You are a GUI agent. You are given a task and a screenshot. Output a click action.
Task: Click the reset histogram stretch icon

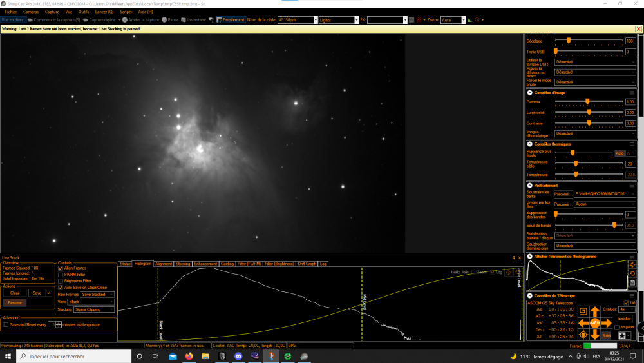(632, 274)
